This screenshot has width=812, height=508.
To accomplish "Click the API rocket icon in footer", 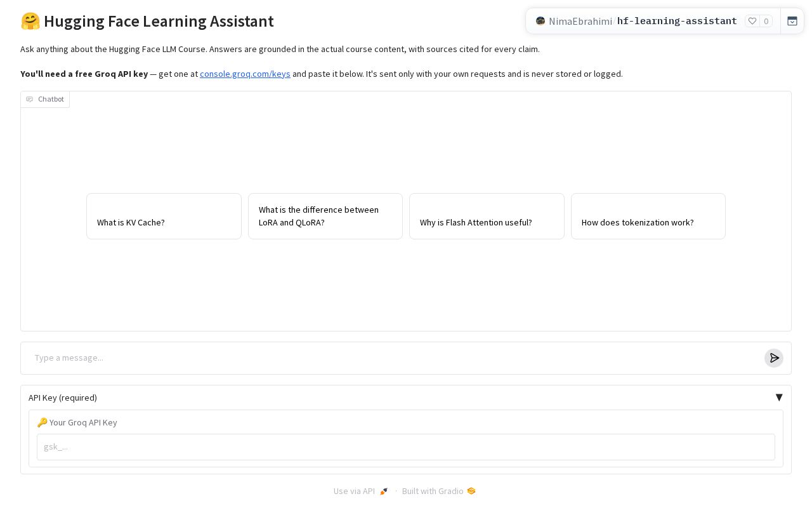I will click(x=384, y=491).
